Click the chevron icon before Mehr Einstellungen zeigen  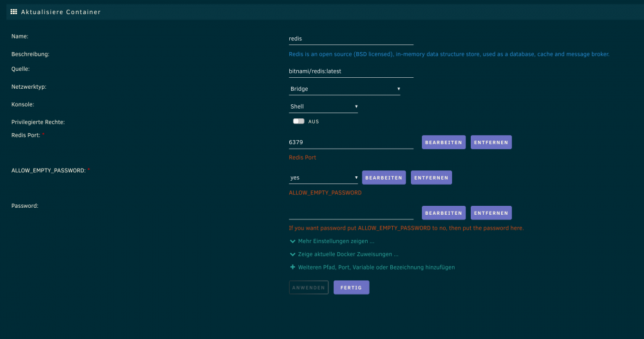click(x=292, y=241)
